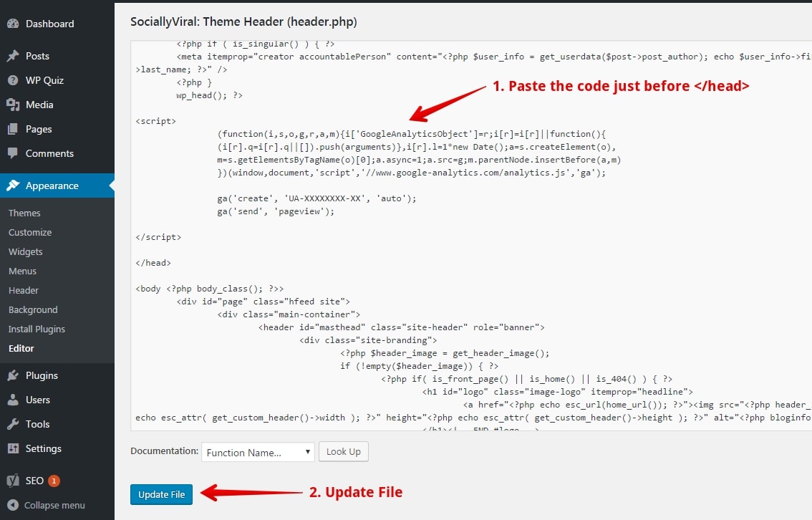The width and height of the screenshot is (812, 520).
Task: Open the Users menu label
Action: point(38,400)
